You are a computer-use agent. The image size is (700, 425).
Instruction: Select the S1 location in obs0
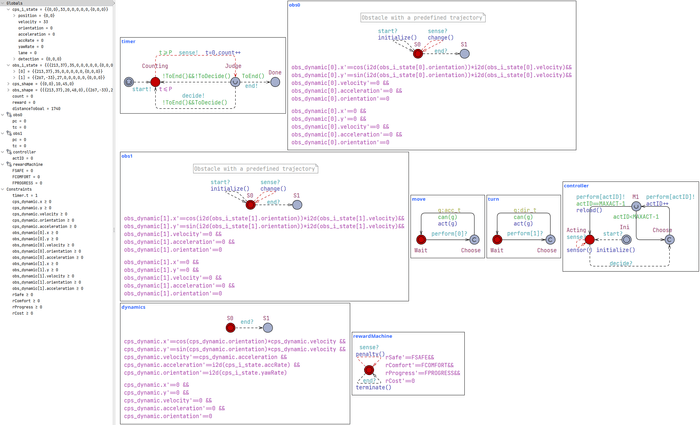click(x=464, y=54)
